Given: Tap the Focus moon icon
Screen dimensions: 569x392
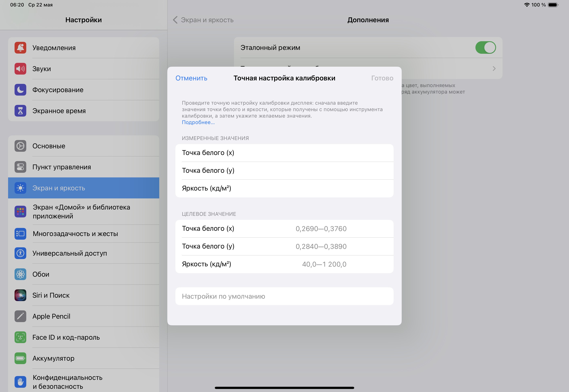Looking at the screenshot, I should pos(20,90).
